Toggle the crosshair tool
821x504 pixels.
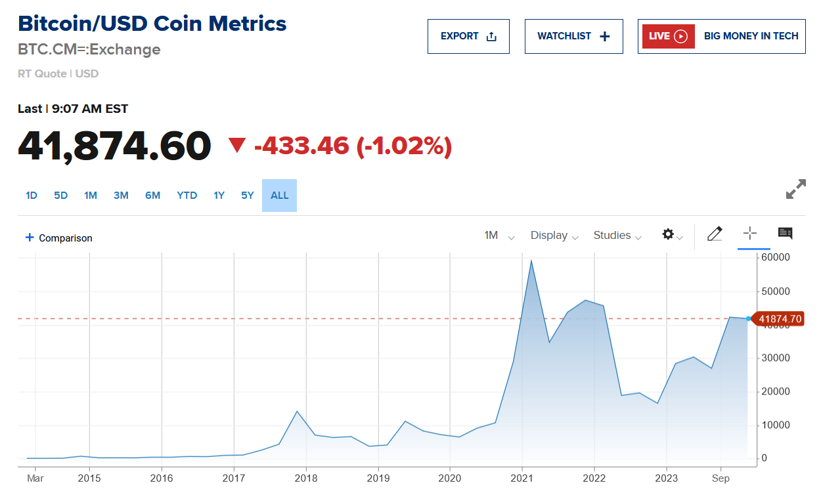[750, 234]
